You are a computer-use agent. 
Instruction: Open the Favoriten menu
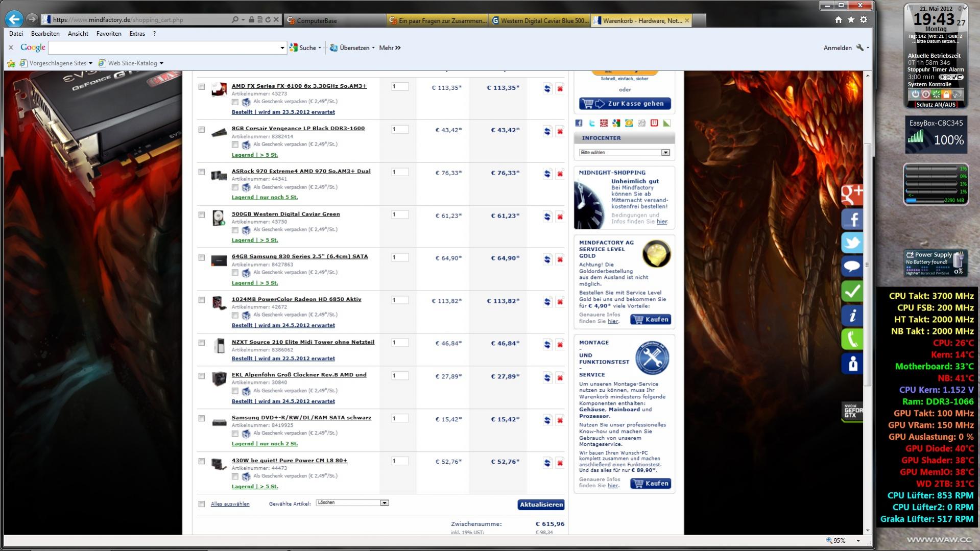tap(109, 34)
